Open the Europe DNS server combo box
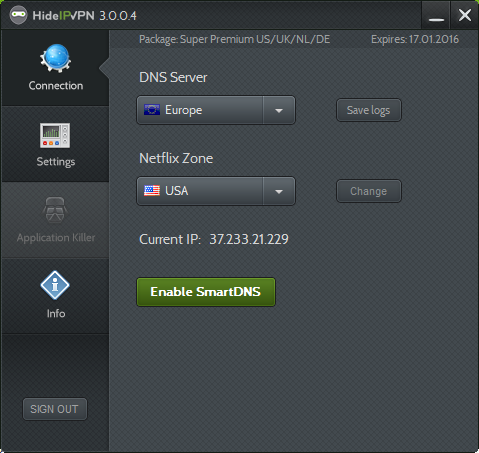The image size is (479, 453). click(x=216, y=110)
